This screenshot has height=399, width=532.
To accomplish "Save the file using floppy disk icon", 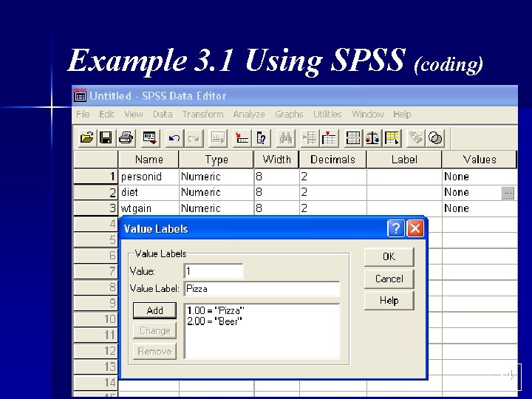I will (106, 138).
